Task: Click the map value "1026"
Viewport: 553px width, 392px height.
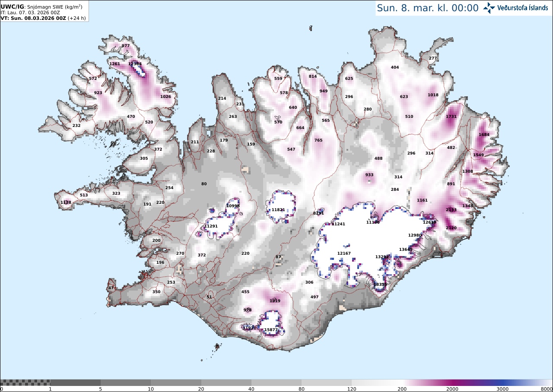Action: [165, 97]
